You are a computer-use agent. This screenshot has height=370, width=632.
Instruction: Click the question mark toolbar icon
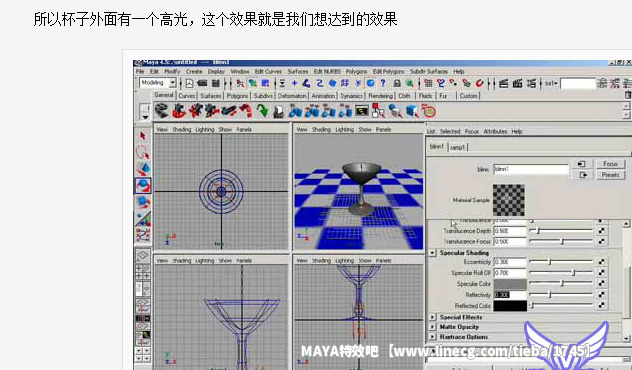coord(383,83)
